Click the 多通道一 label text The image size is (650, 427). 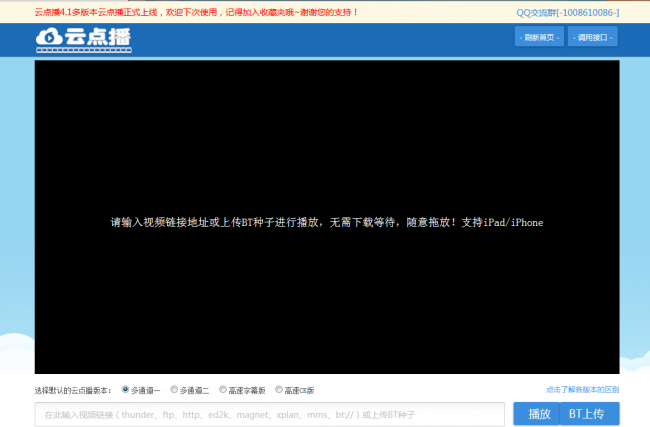pos(146,390)
